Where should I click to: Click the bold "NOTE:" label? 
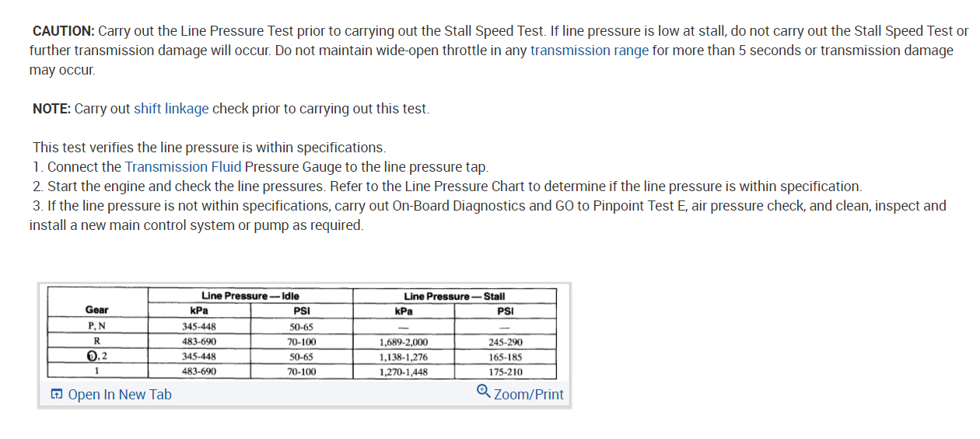51,109
